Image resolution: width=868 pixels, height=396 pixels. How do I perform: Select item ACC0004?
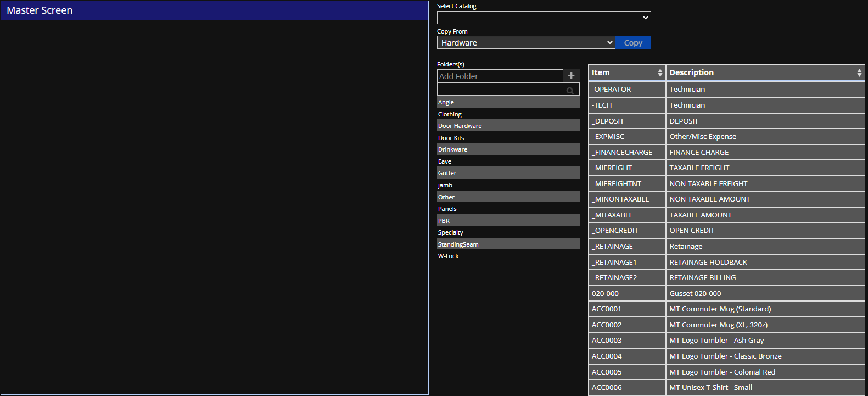click(627, 356)
